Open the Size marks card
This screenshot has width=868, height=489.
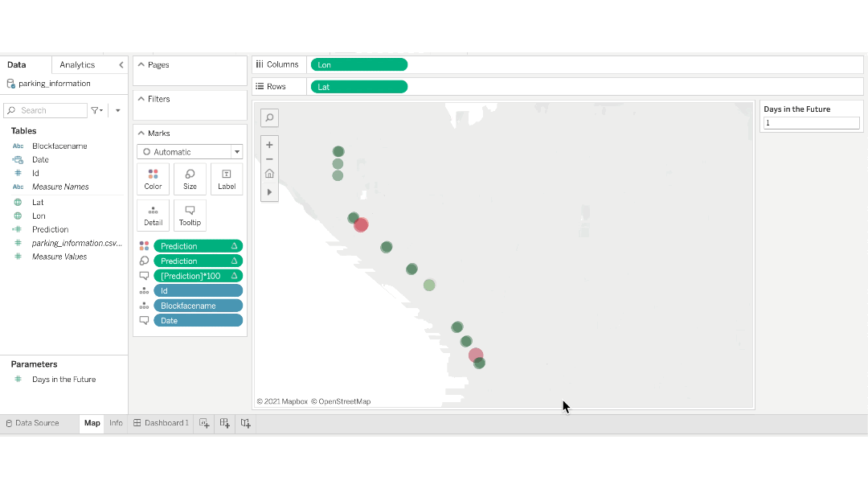tap(190, 178)
